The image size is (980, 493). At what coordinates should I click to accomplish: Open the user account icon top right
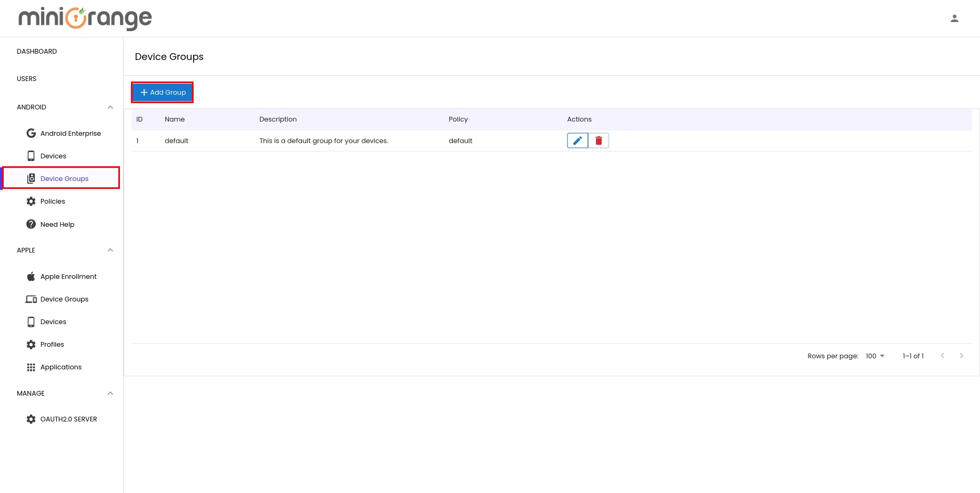click(x=955, y=18)
